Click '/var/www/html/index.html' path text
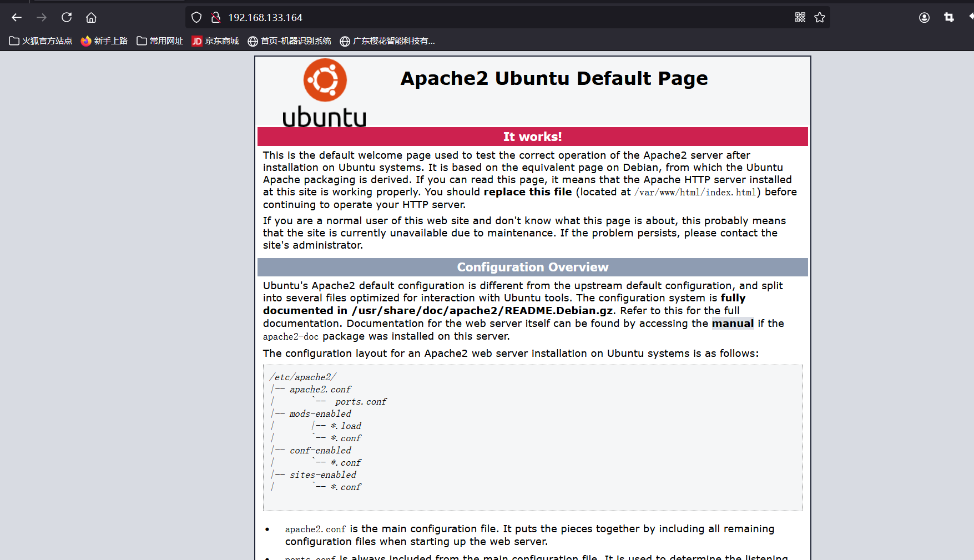 coord(695,193)
